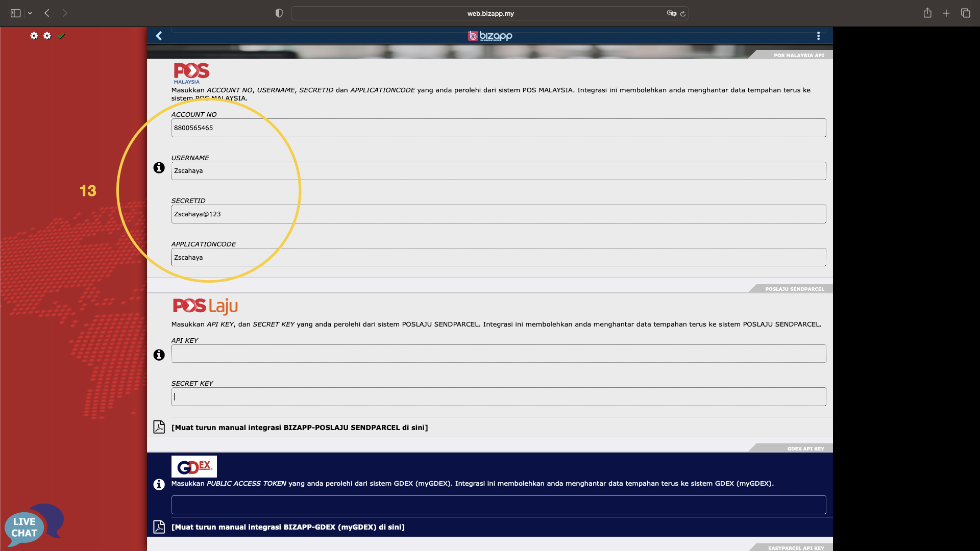Click the Poslaju API KEY input field
The height and width of the screenshot is (551, 980).
pyautogui.click(x=499, y=354)
